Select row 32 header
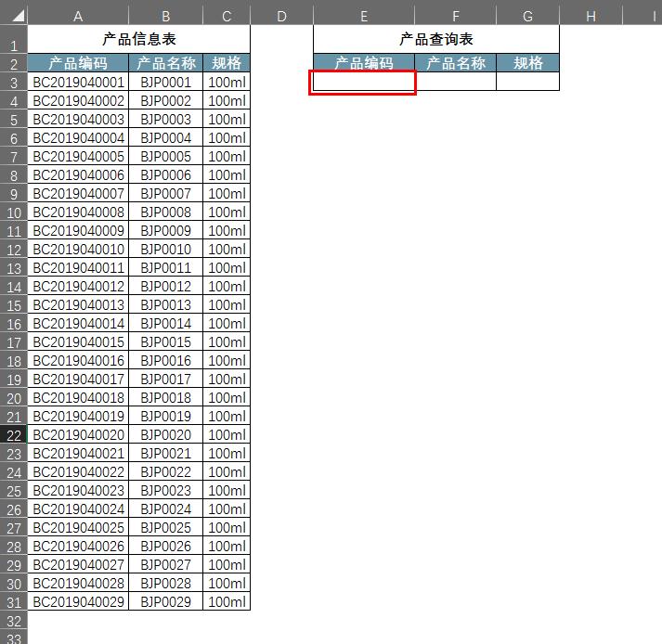 tap(14, 621)
